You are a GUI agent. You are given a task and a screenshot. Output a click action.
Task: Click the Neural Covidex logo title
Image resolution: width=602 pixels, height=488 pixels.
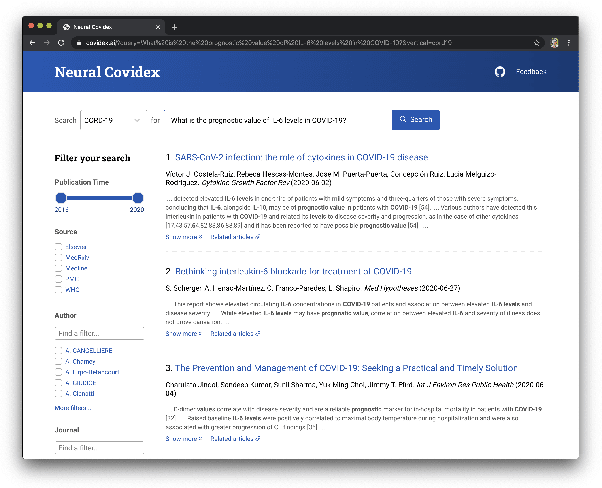[x=107, y=72]
